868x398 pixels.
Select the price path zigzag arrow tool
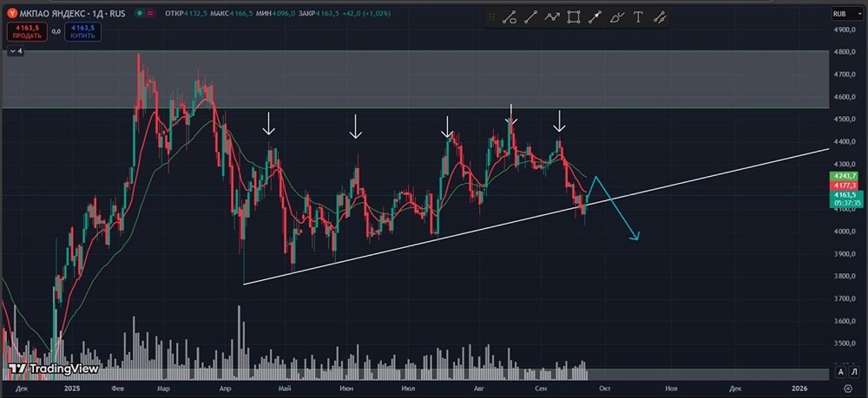[552, 17]
